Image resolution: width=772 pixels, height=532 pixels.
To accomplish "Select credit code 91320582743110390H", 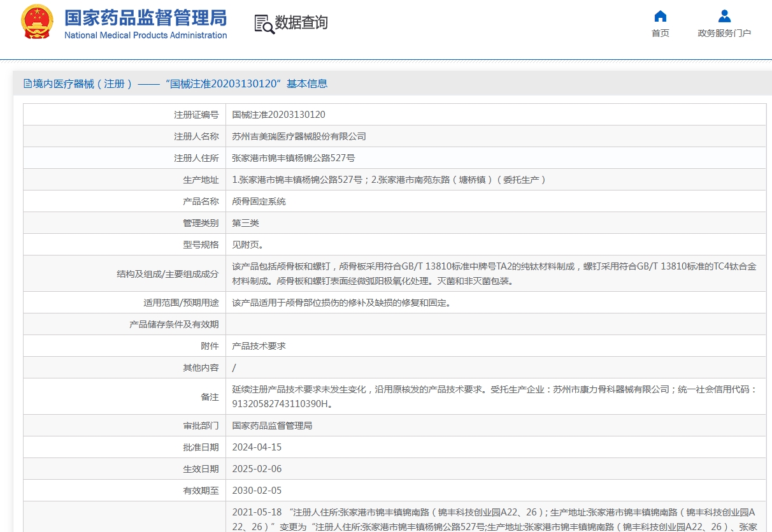I will (x=280, y=404).
